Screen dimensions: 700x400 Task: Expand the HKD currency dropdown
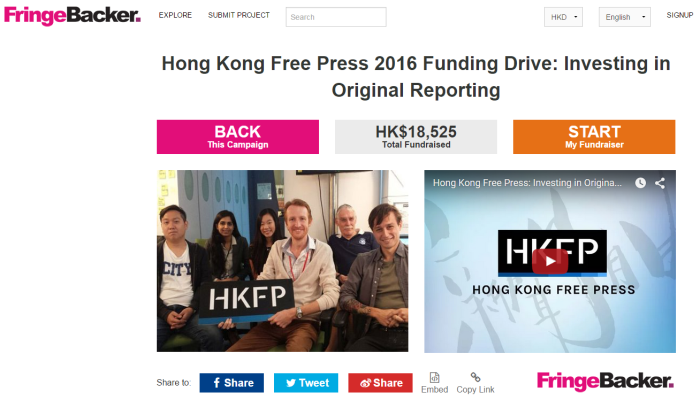(563, 17)
